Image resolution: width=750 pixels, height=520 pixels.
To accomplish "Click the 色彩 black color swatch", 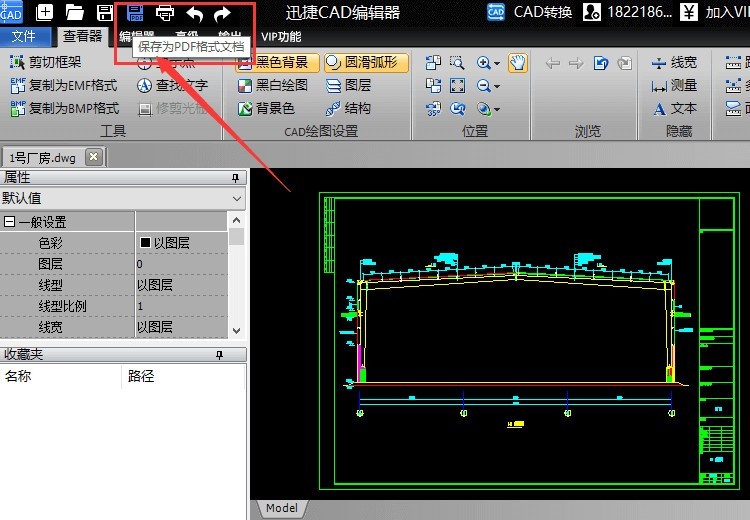I will tap(145, 243).
